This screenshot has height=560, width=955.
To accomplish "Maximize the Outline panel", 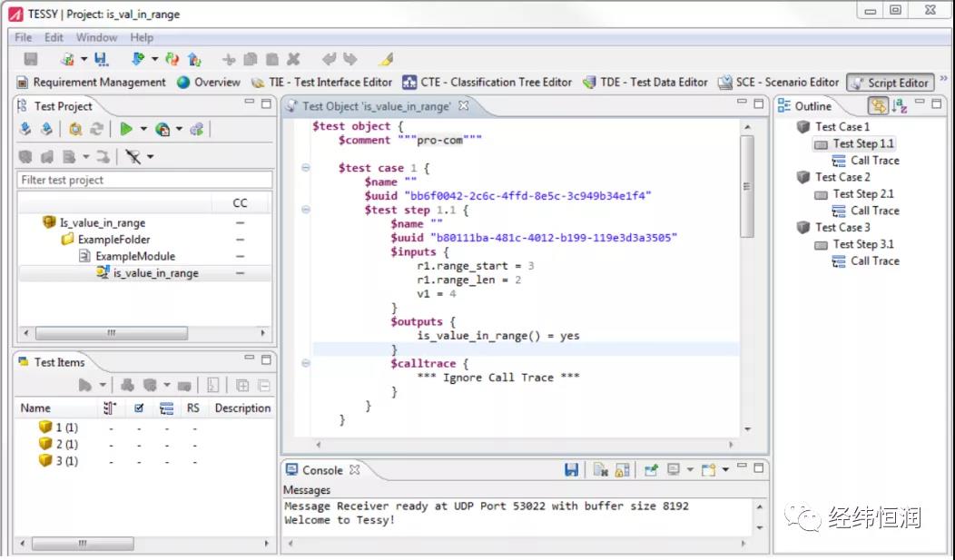I will click(x=937, y=103).
